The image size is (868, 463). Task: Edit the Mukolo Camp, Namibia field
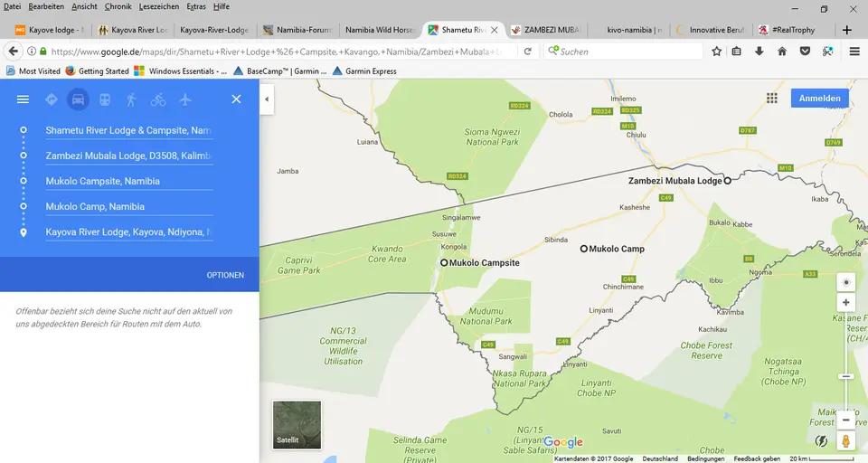129,207
